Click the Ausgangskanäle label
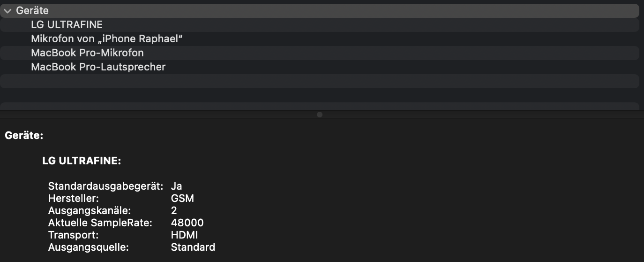The width and height of the screenshot is (644, 262). [x=89, y=210]
